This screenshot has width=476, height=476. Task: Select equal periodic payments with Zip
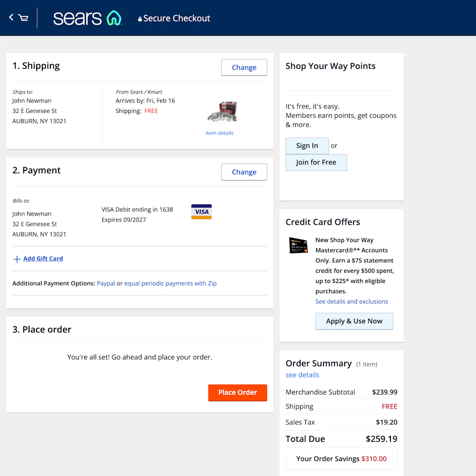tap(170, 283)
